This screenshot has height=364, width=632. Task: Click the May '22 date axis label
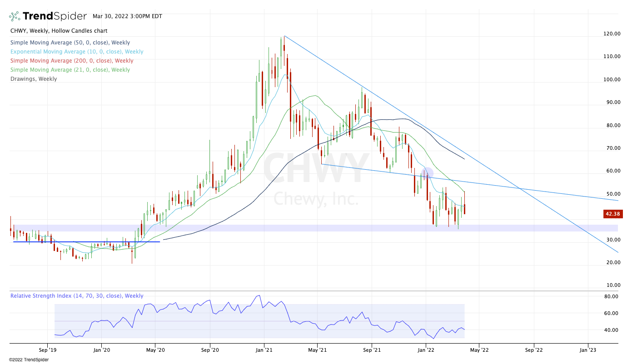tap(479, 350)
